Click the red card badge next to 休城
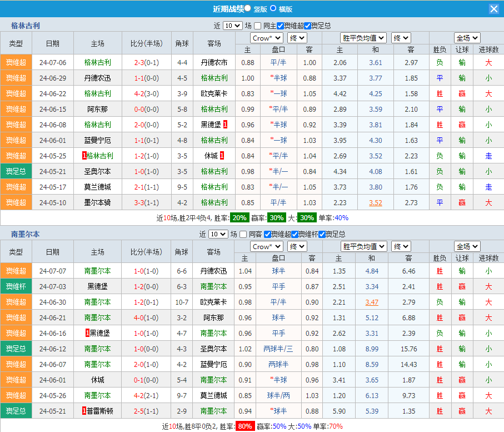 222,156
